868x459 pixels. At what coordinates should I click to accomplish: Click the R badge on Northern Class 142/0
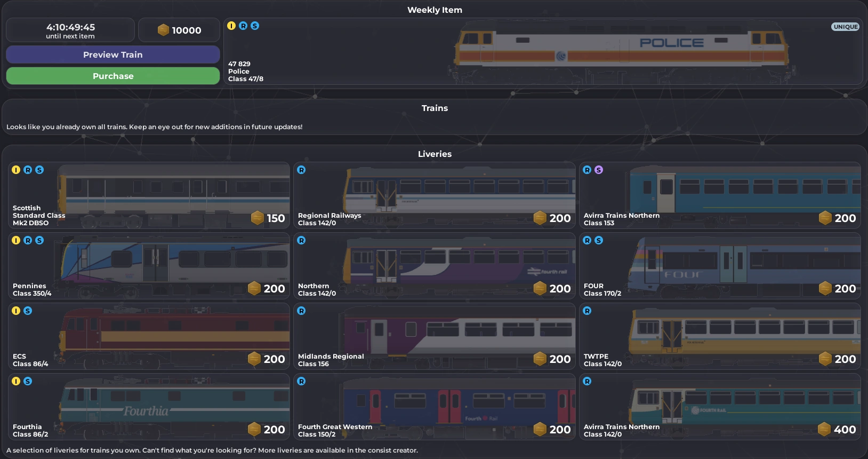click(x=301, y=240)
